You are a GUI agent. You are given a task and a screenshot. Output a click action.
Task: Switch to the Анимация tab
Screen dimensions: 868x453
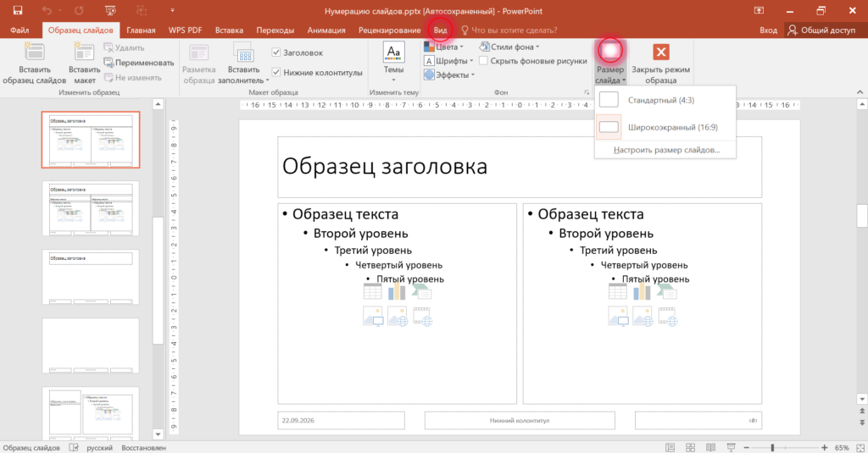click(x=326, y=30)
